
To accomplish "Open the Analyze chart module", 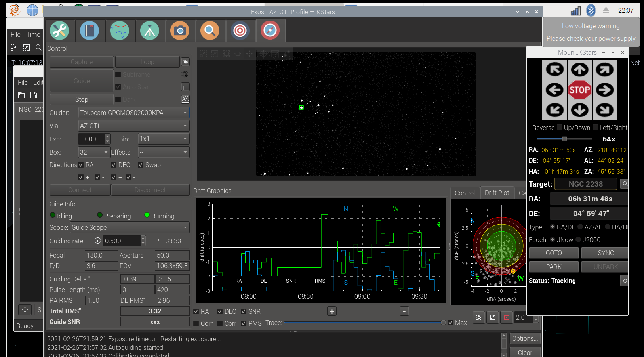I will point(120,31).
